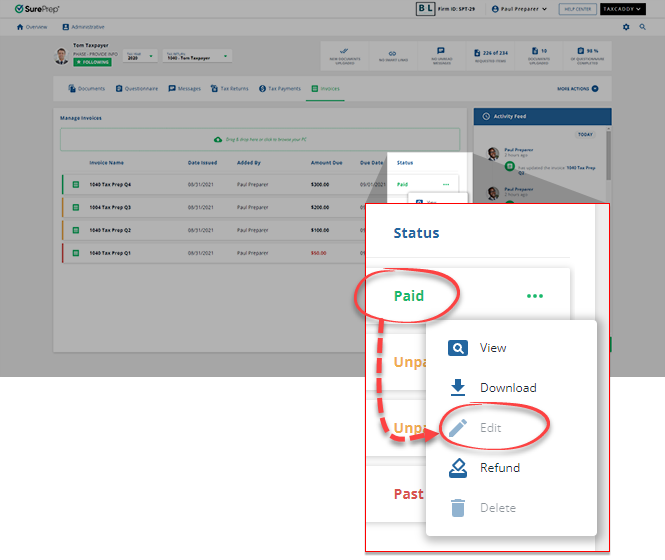
Task: Click the No Smart Links stat icon
Action: pyautogui.click(x=392, y=53)
